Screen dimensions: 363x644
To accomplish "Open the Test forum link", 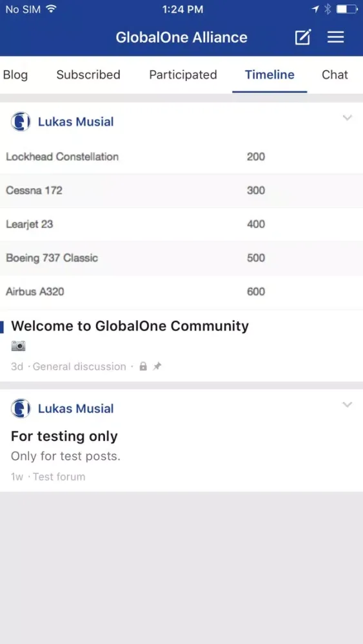I will pos(59,477).
